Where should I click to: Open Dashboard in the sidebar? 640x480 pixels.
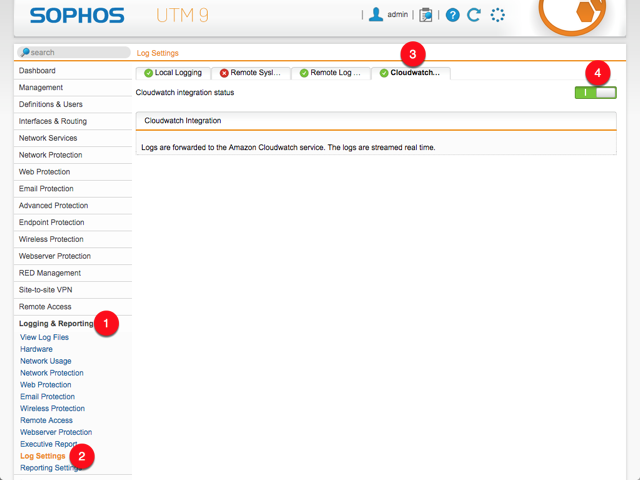pos(73,71)
